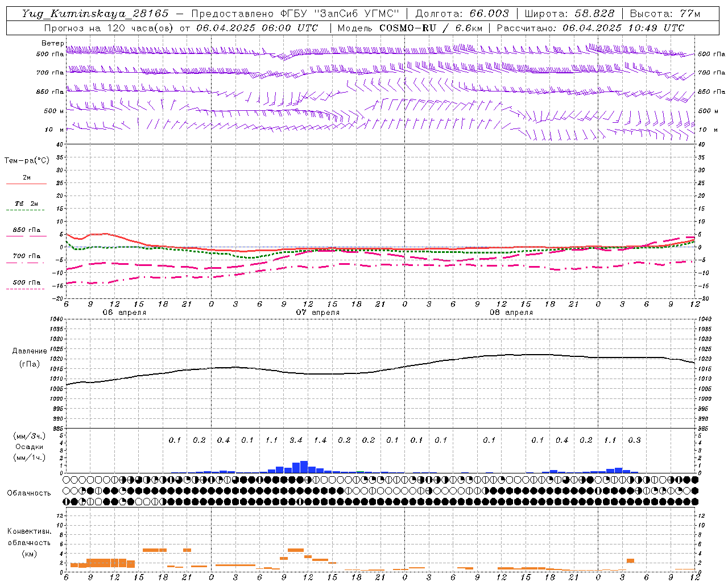Viewport: 728px width, 582px height.
Task: Click the station name Yug_Kuminskaya_28165
Action: [96, 14]
